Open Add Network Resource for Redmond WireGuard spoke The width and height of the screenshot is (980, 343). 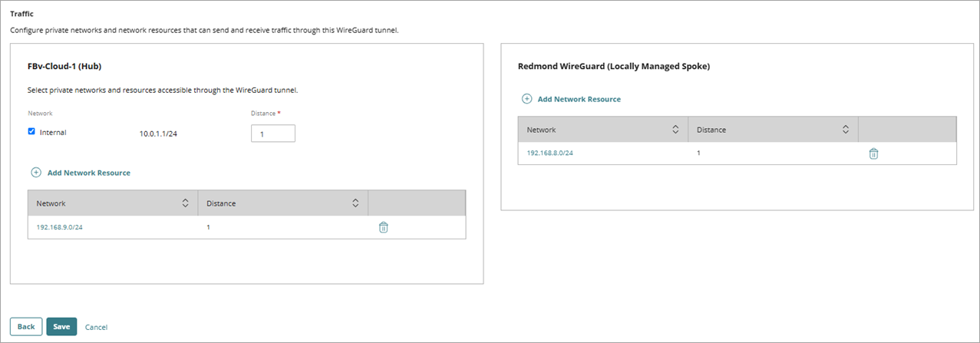point(579,99)
